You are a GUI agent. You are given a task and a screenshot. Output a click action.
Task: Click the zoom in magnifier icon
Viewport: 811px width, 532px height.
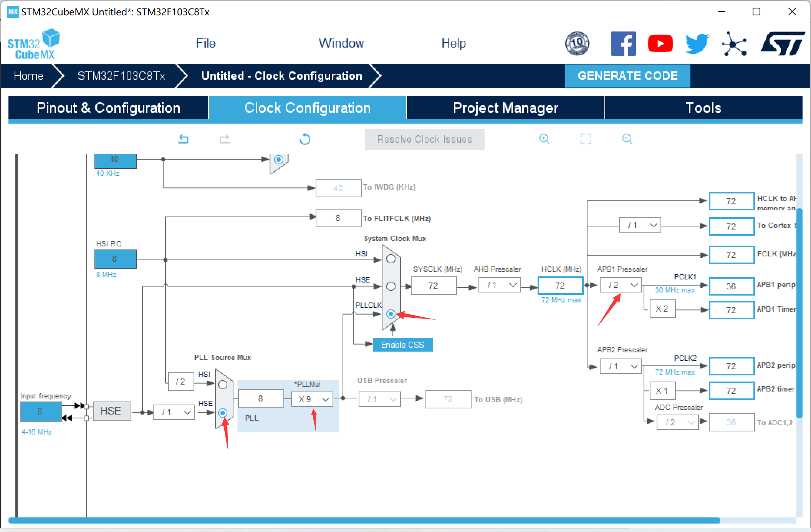click(x=544, y=139)
